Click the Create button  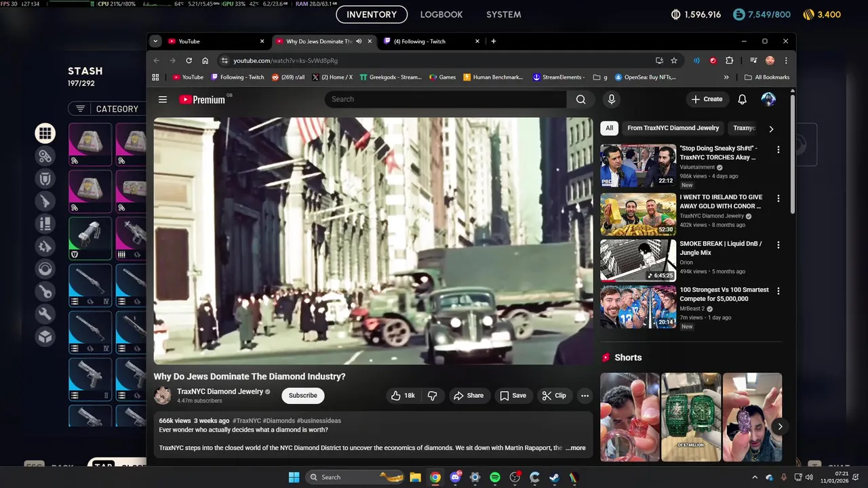[707, 99]
